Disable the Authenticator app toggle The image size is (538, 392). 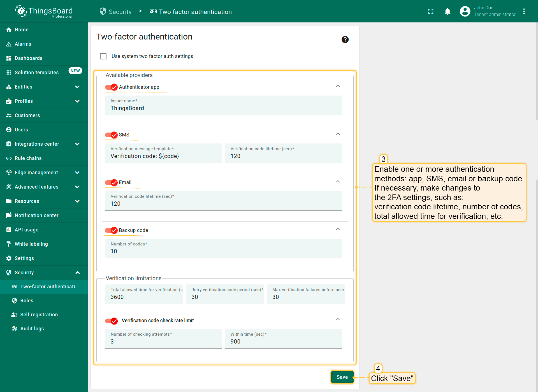coord(111,87)
